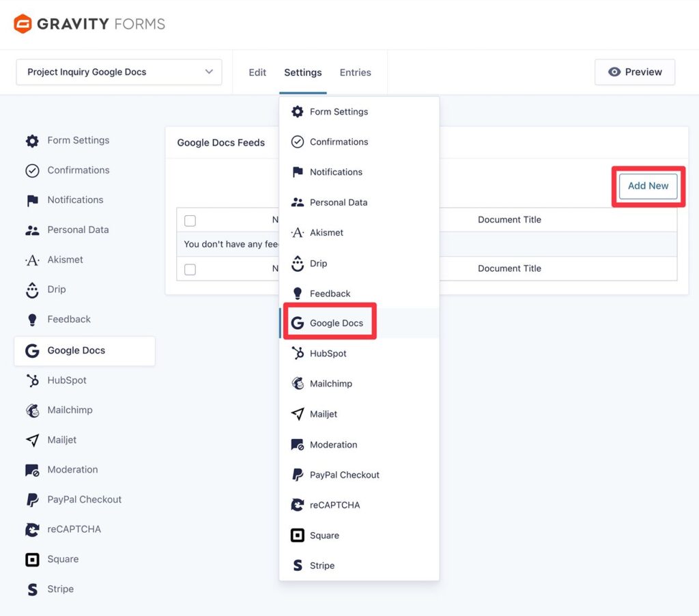Choose Feedback from the Settings dropdown menu
Viewport: 699px width, 616px height.
pyautogui.click(x=359, y=294)
